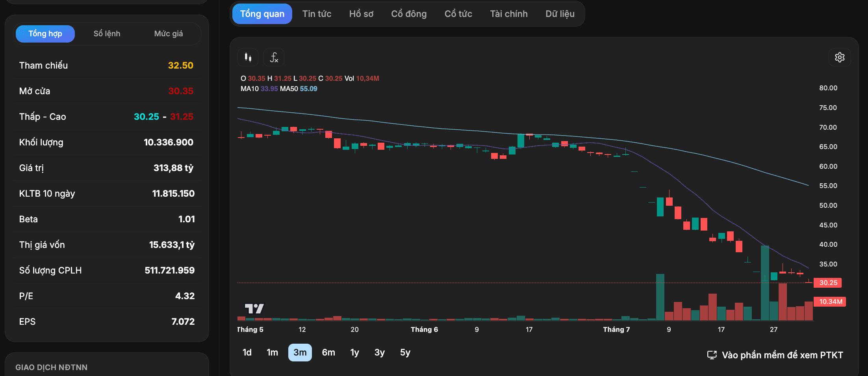The image size is (868, 376).
Task: Switch to the Cổ đông tab
Action: [409, 14]
